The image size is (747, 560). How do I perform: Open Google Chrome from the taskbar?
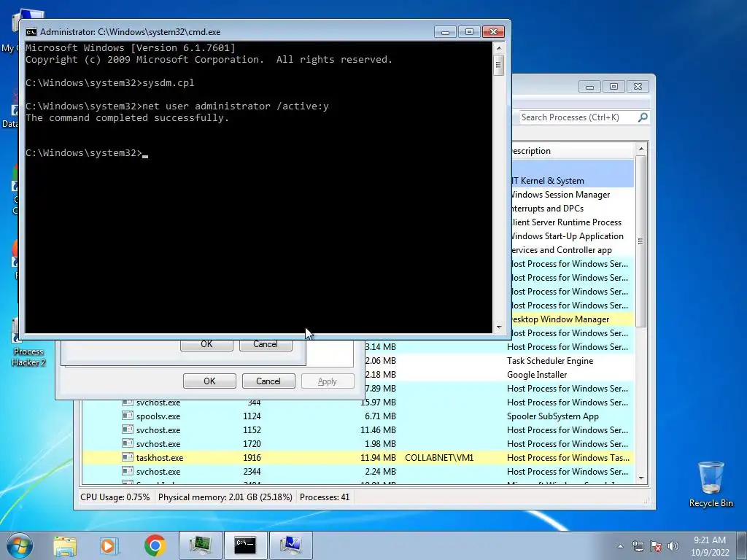(x=155, y=545)
